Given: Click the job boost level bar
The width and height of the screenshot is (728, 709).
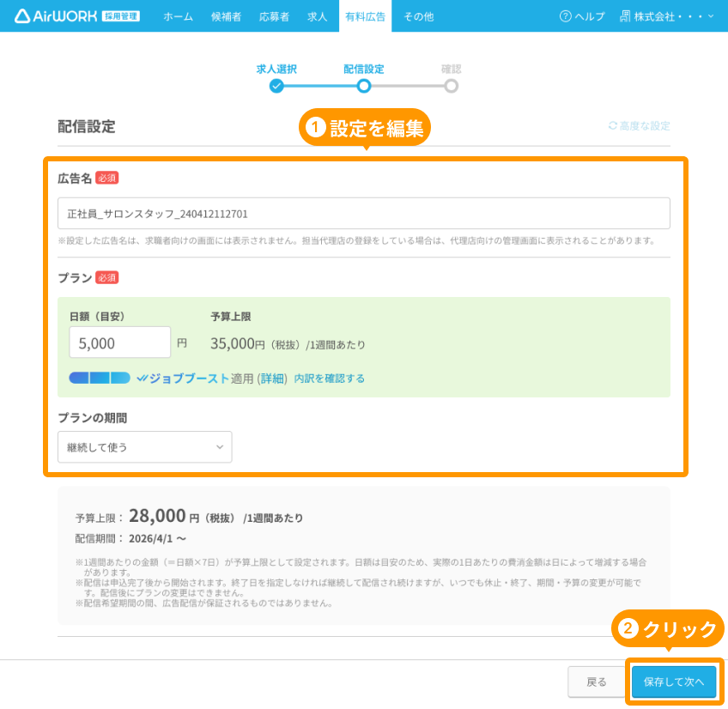Looking at the screenshot, I should 100,378.
